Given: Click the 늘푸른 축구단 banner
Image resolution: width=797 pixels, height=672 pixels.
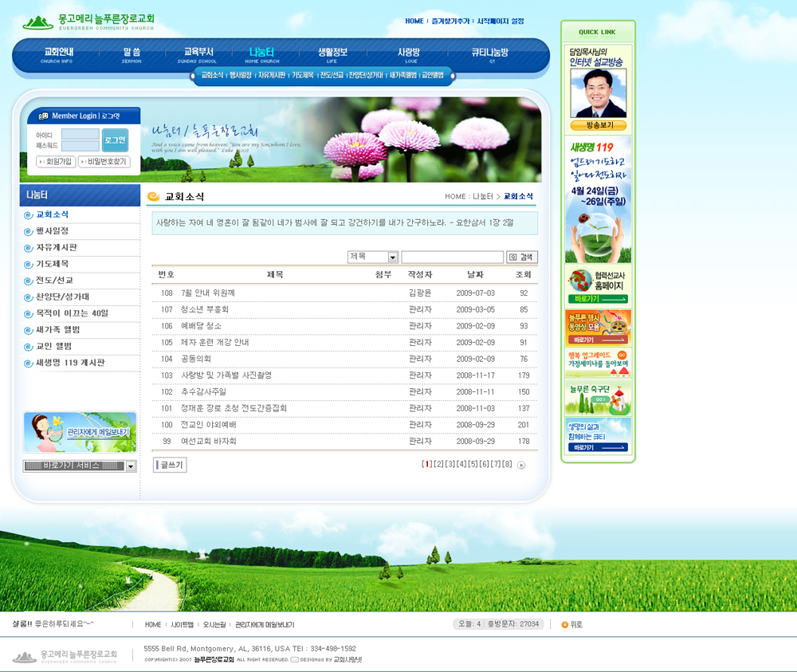Looking at the screenshot, I should (x=598, y=398).
